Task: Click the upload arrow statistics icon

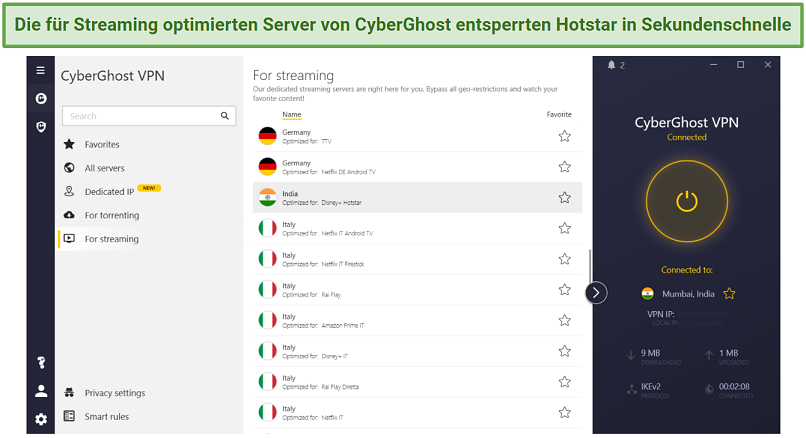Action: 709,355
